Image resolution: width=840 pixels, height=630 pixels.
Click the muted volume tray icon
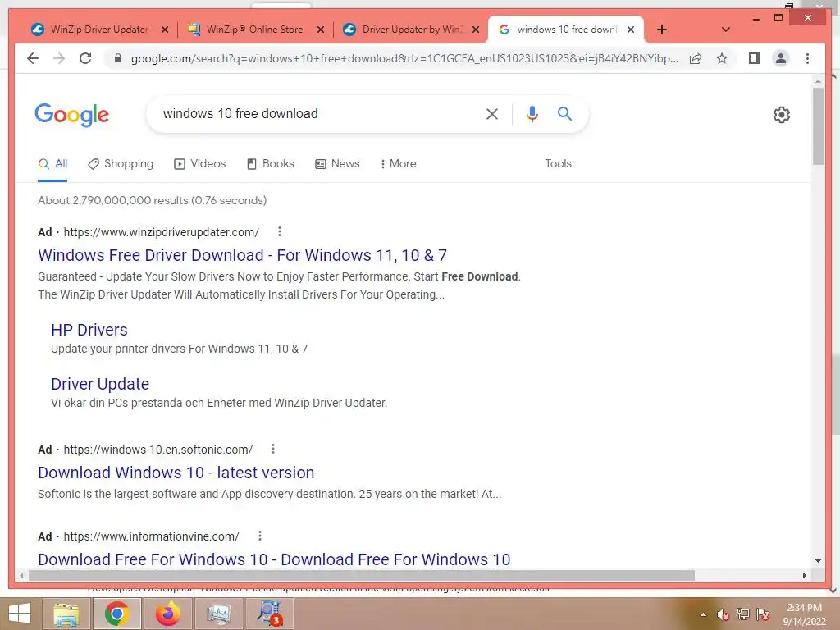(x=724, y=614)
